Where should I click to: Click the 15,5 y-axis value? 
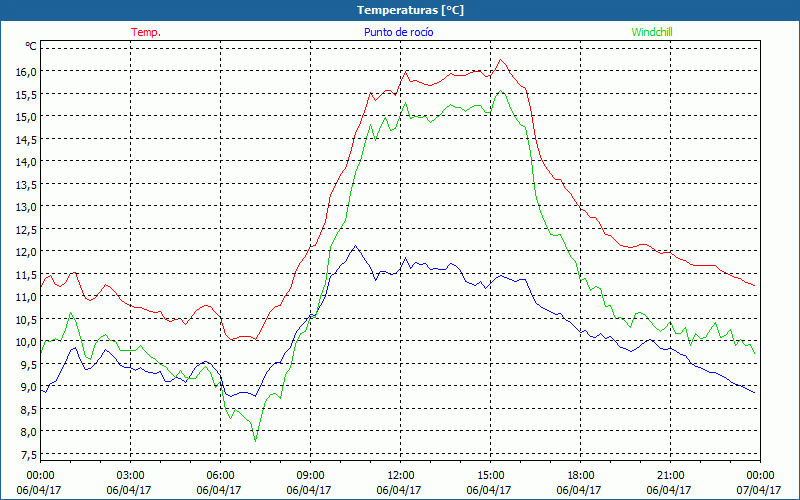[x=27, y=94]
